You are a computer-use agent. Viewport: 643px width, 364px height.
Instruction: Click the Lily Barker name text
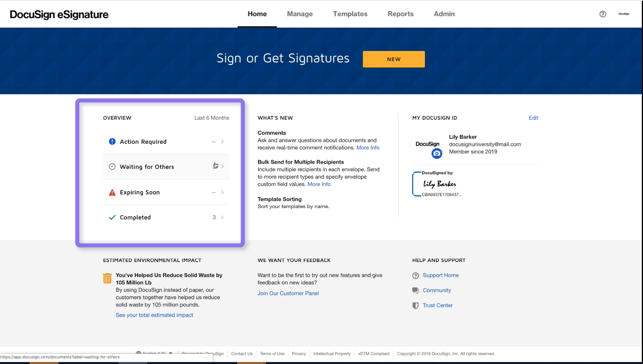click(463, 137)
